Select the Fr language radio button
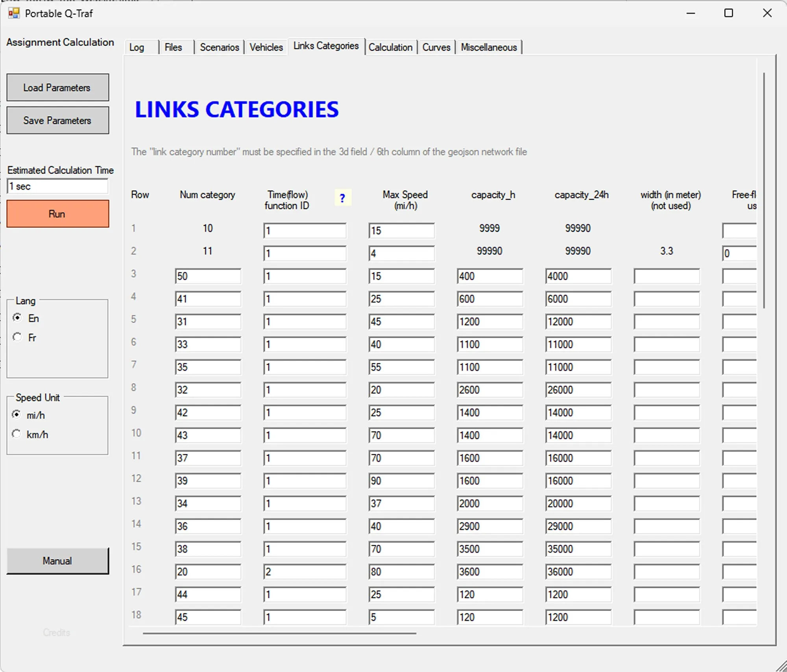Viewport: 787px width, 672px height. pos(17,337)
